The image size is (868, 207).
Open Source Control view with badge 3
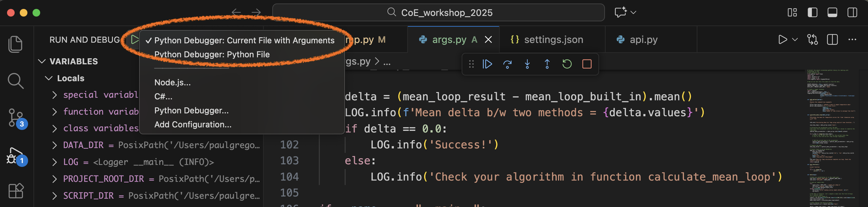click(x=16, y=118)
